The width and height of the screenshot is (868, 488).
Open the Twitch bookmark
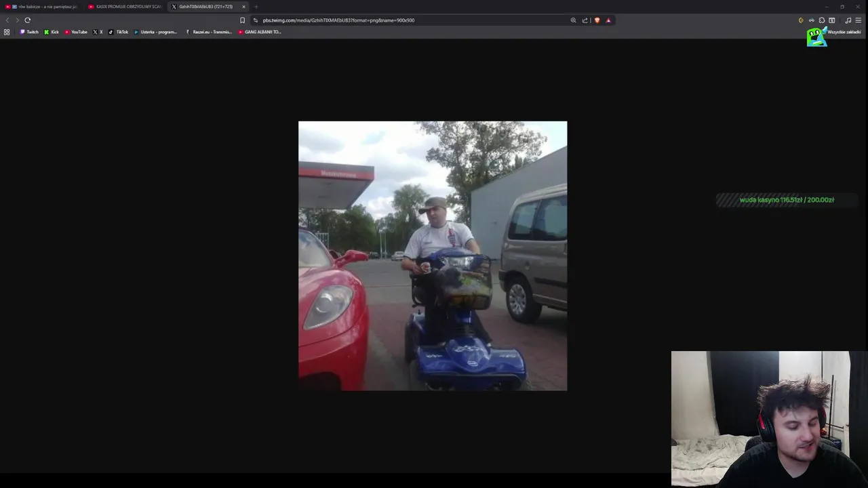(x=29, y=32)
